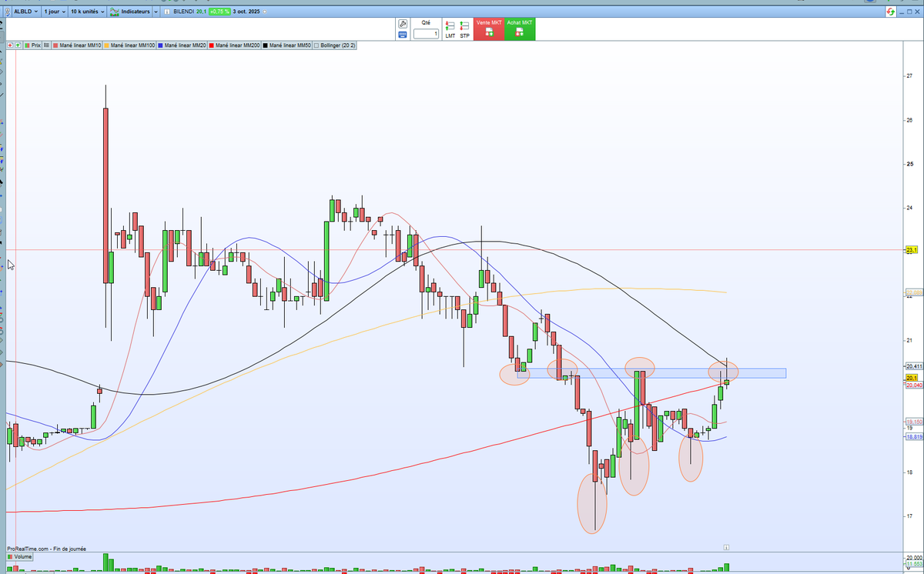Open the ProRealTime.com - Fin de journée text
The height and width of the screenshot is (574, 924).
click(46, 549)
